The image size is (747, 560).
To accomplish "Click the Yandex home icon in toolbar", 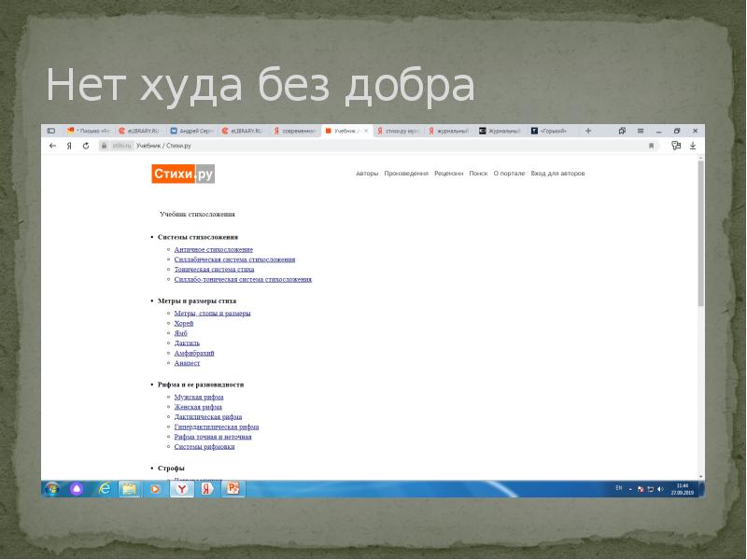I will (x=69, y=146).
